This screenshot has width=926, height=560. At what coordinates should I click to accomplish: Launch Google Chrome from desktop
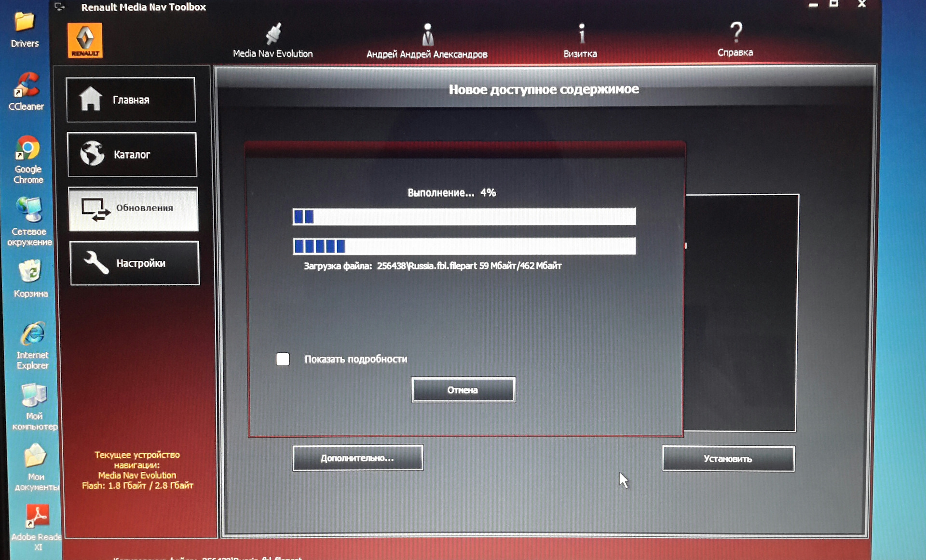[27, 149]
